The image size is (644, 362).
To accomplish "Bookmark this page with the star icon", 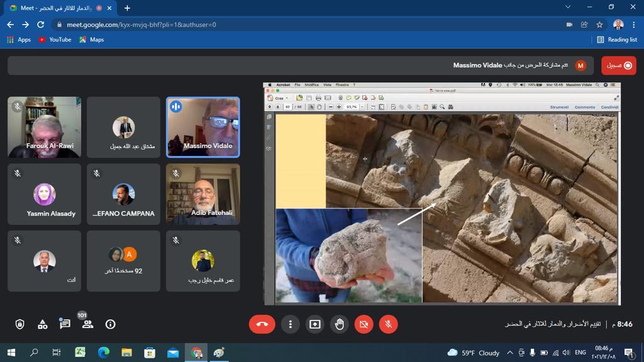I will pos(599,25).
